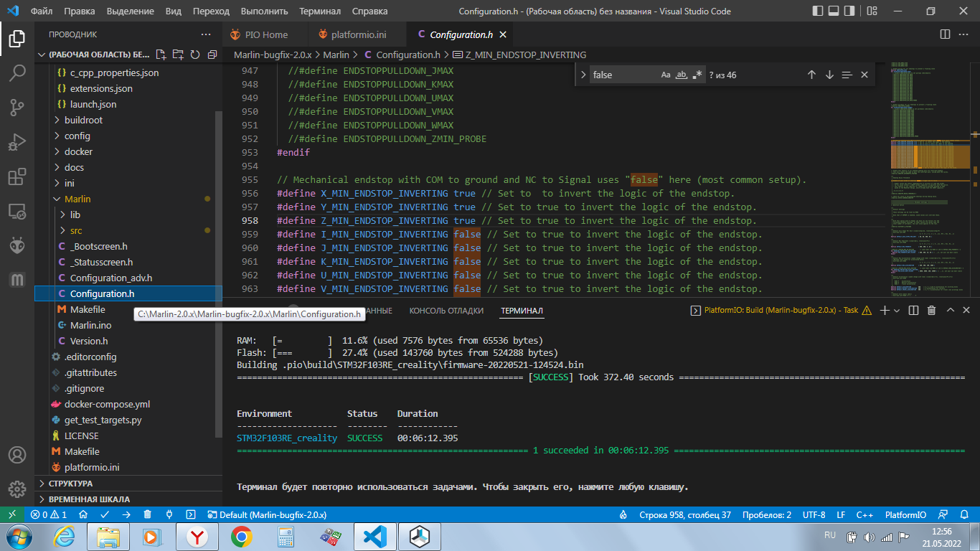Open the PlatformIO alien icon panel

pyautogui.click(x=17, y=245)
